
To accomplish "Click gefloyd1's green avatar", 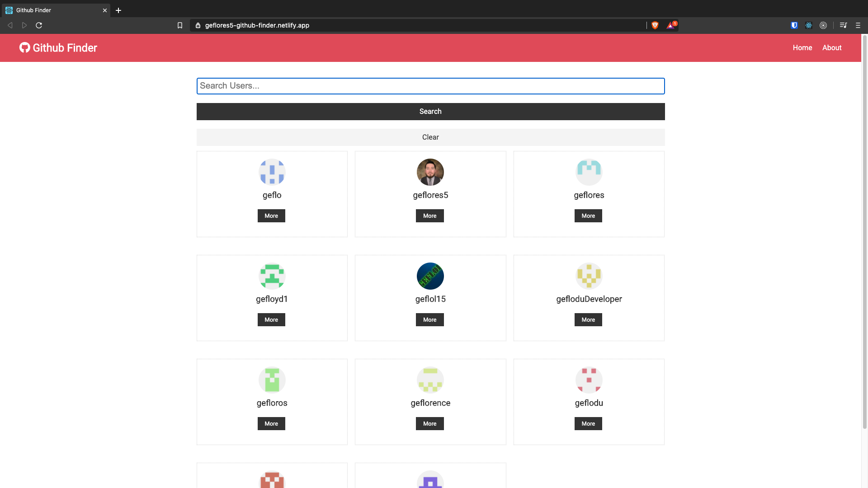I will [x=272, y=276].
